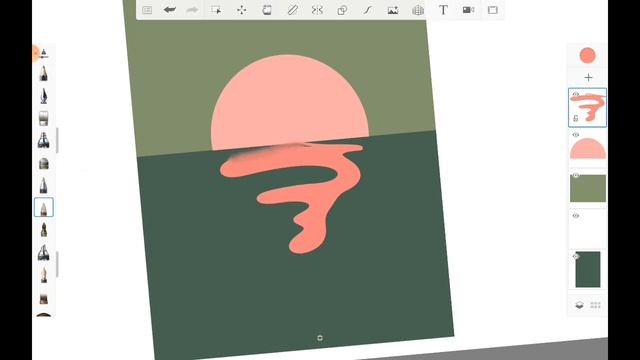Select the reflection squiggle layer thumbnail
The image size is (640, 360).
[588, 108]
